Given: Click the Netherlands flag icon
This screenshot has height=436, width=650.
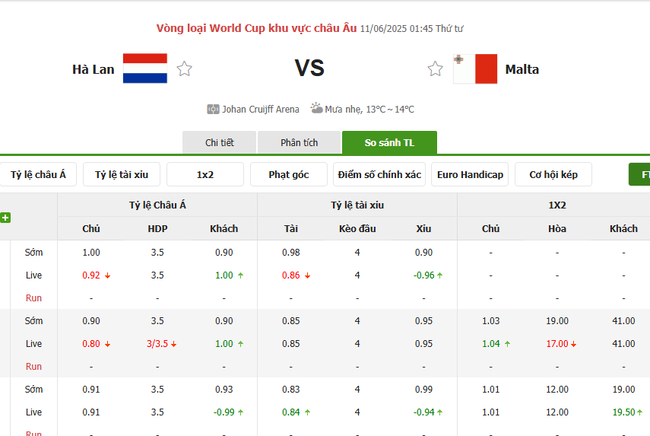Looking at the screenshot, I should pos(145,69).
